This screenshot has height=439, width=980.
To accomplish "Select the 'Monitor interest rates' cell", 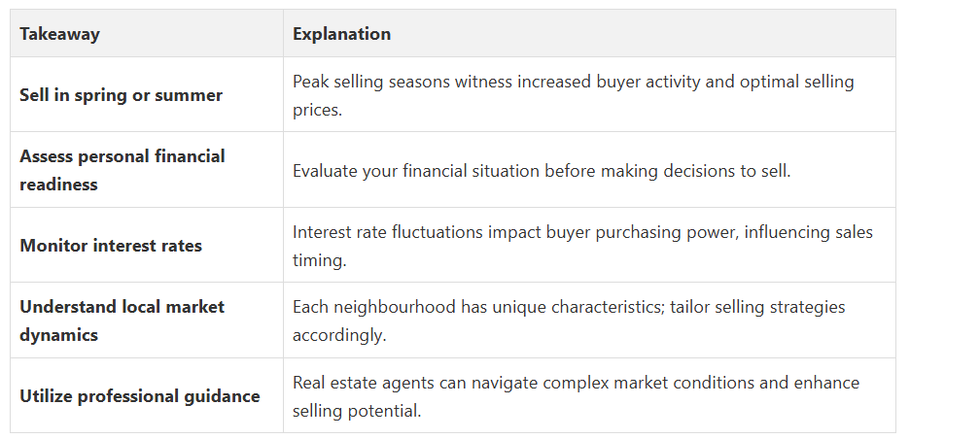I will click(146, 245).
